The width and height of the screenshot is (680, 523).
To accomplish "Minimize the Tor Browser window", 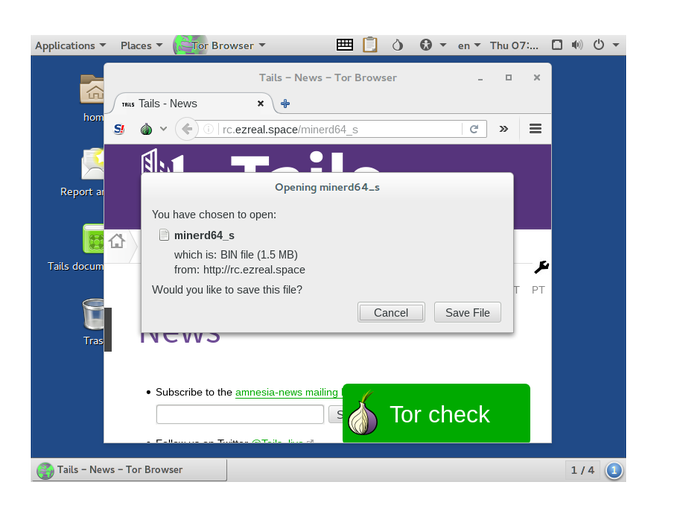I will click(481, 78).
